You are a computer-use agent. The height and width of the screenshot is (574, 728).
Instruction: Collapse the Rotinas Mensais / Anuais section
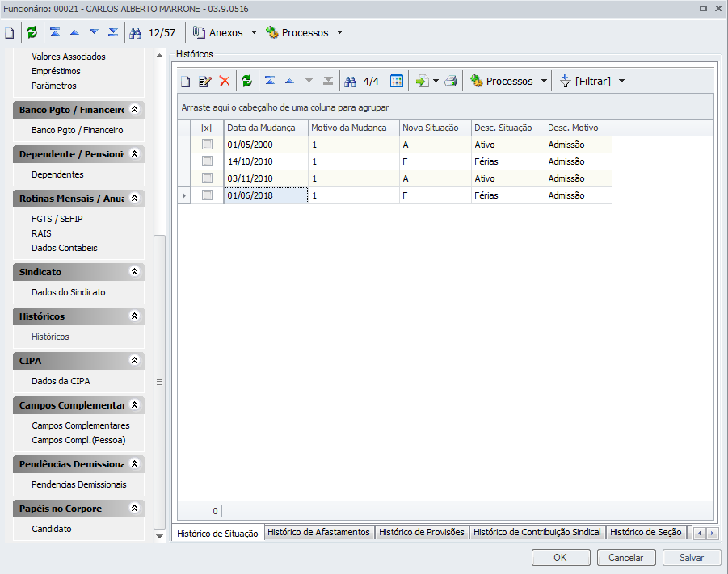[x=135, y=198]
